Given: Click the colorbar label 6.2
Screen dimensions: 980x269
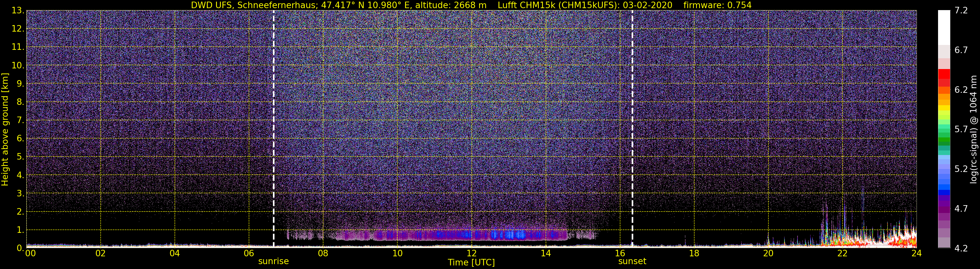Looking at the screenshot, I should (x=961, y=90).
